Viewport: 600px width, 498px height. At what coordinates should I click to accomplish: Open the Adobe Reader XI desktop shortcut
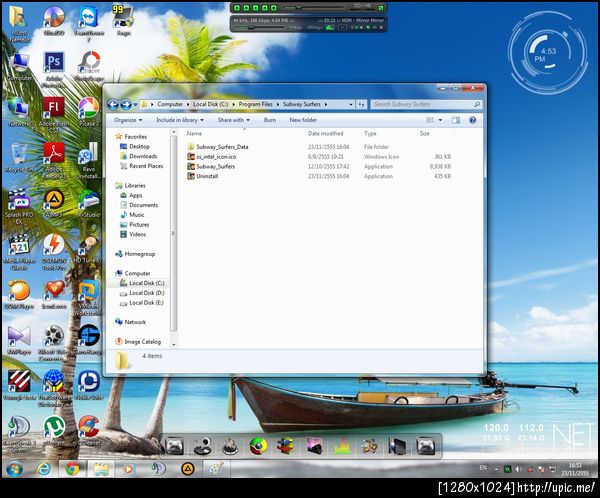54,161
